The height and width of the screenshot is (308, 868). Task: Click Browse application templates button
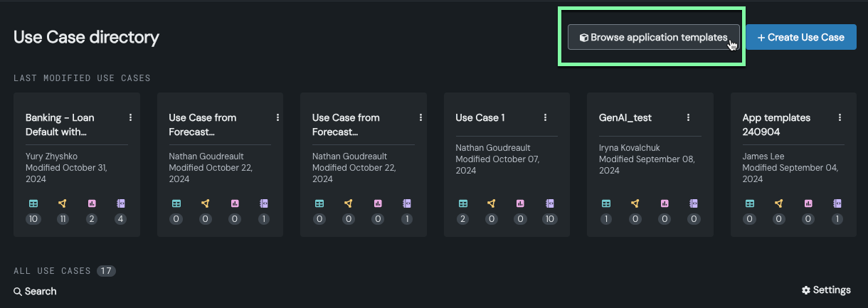pos(653,38)
